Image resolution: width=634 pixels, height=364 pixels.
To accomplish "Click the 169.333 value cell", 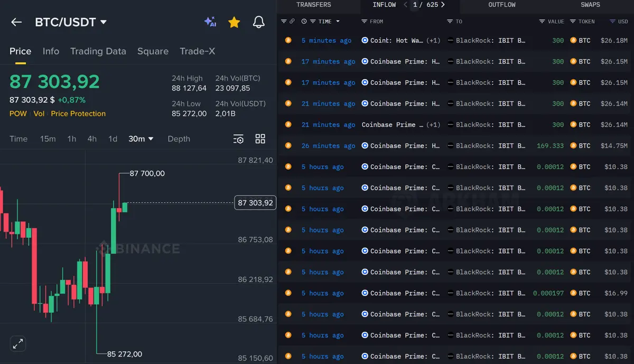I will click(x=550, y=146).
